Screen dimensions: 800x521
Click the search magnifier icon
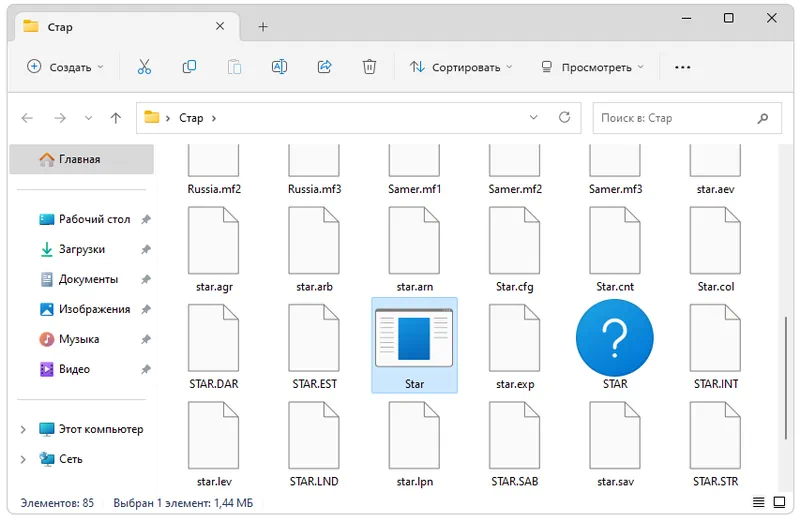(763, 118)
